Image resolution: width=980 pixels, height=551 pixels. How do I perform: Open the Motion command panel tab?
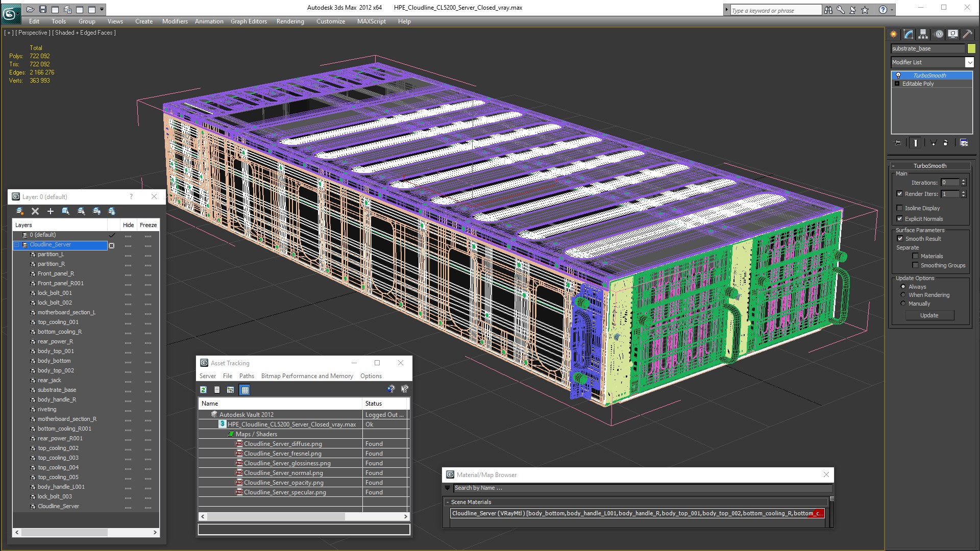938,34
